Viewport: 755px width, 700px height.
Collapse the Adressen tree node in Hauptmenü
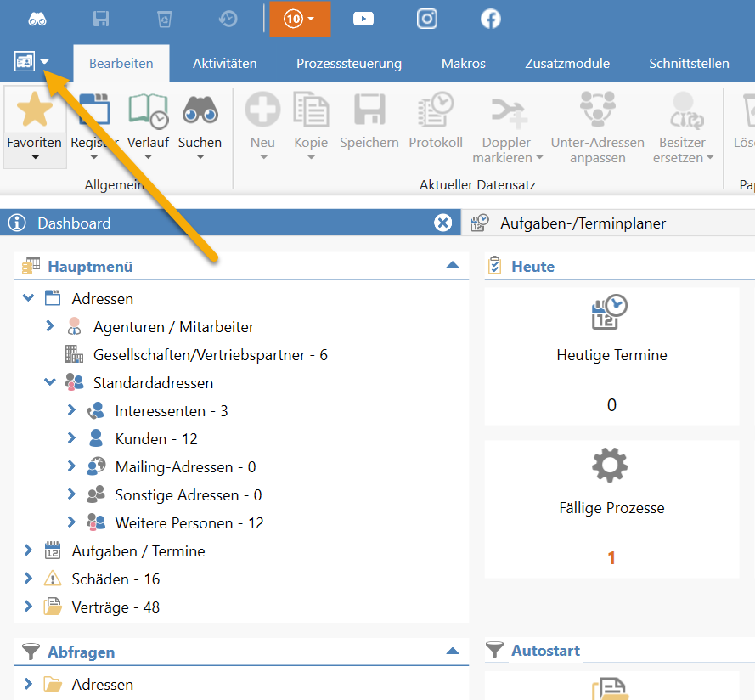[x=28, y=298]
